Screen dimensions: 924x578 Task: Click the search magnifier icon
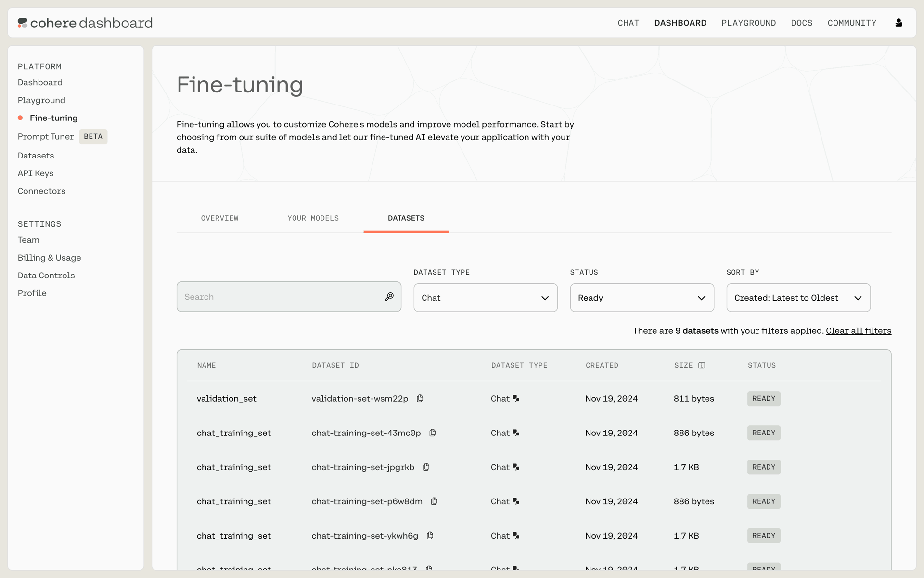click(x=389, y=297)
